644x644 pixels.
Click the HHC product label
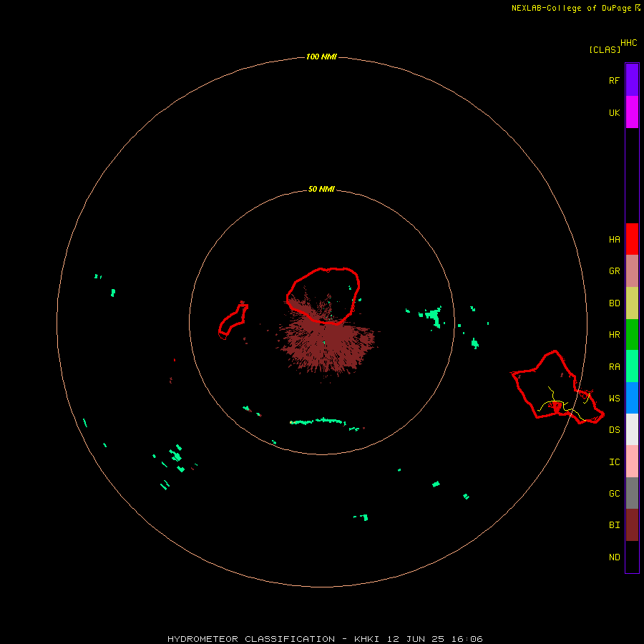tap(629, 43)
